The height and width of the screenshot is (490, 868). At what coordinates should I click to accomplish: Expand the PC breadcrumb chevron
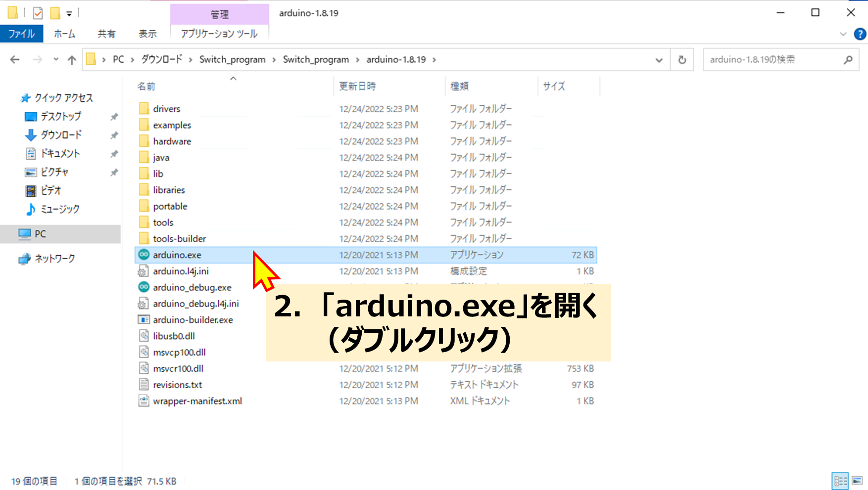tap(133, 60)
